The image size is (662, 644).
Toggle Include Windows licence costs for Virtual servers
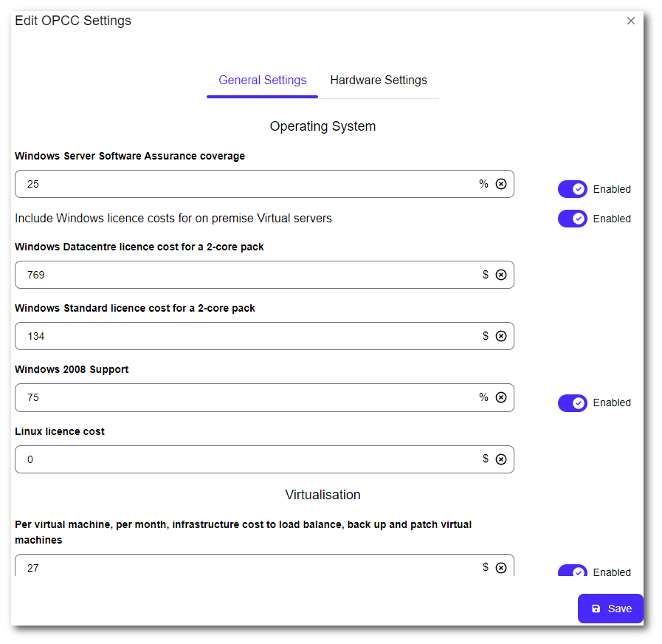coord(572,219)
